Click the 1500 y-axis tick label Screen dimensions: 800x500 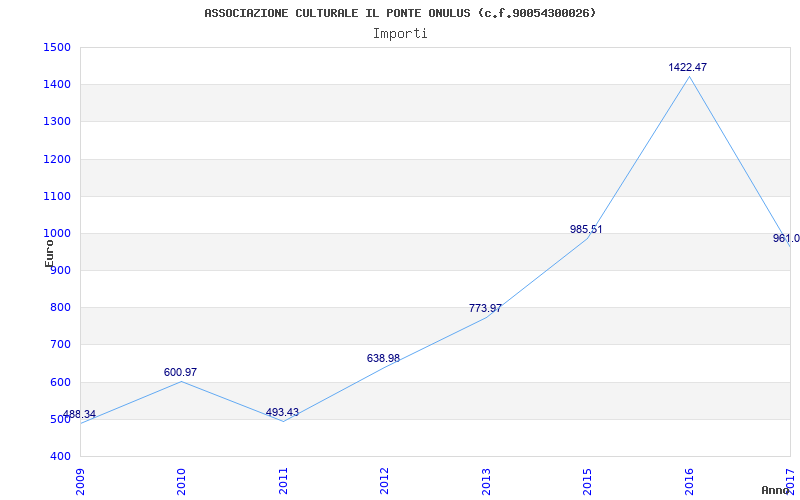(57, 47)
